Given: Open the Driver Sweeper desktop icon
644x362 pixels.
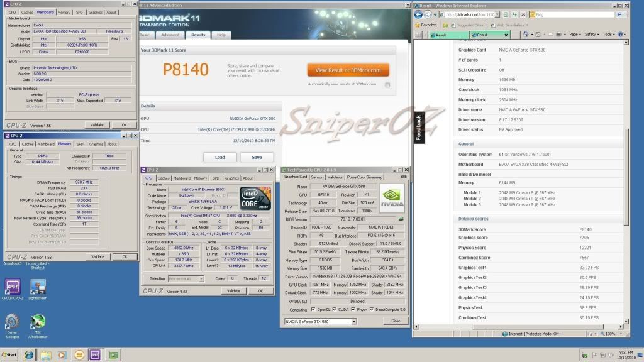Looking at the screenshot, I should pyautogui.click(x=11, y=321).
